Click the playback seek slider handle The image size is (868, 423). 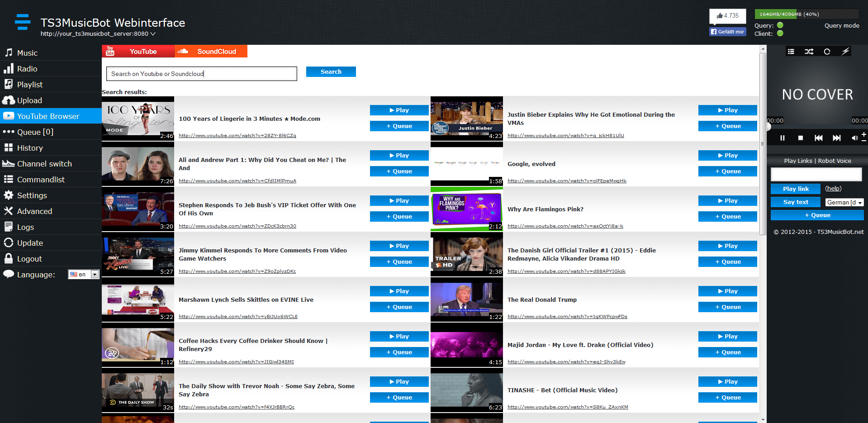(768, 127)
